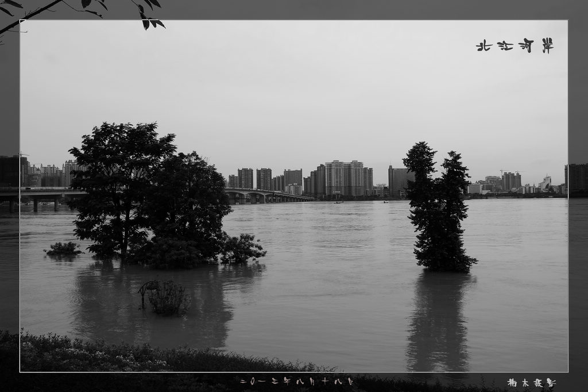Click the tall high-rise cluster in center

point(344,178)
